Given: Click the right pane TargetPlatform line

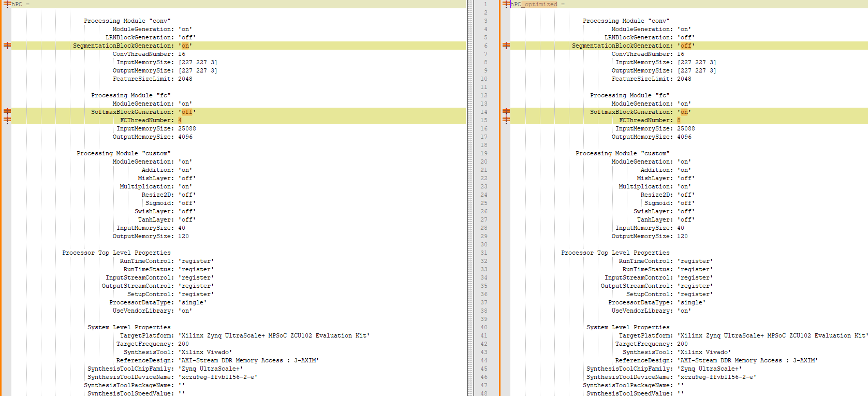Looking at the screenshot, I should click(x=743, y=335).
